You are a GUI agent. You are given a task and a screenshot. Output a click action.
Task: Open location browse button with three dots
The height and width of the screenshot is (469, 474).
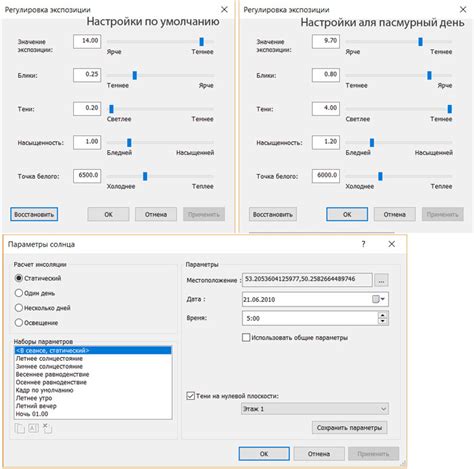click(x=381, y=280)
